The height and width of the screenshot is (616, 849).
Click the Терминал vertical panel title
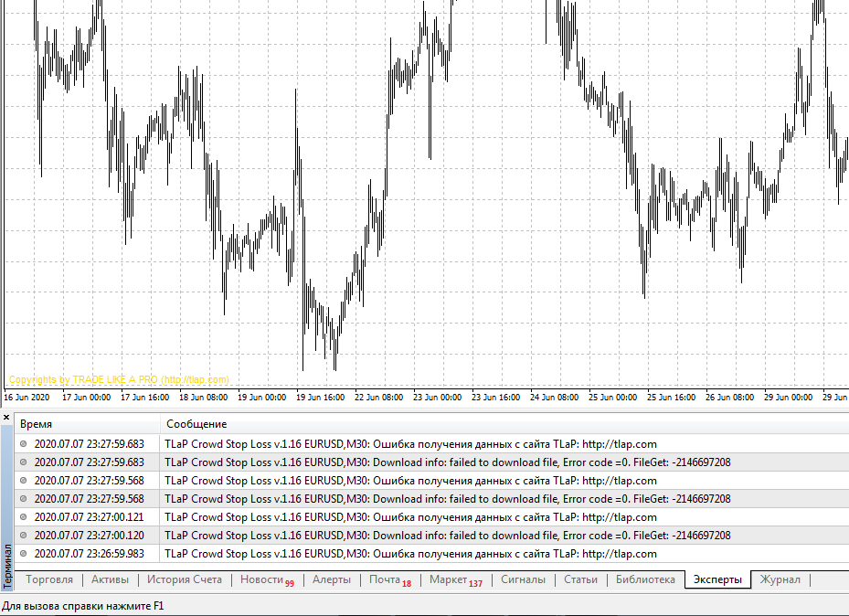[7, 567]
